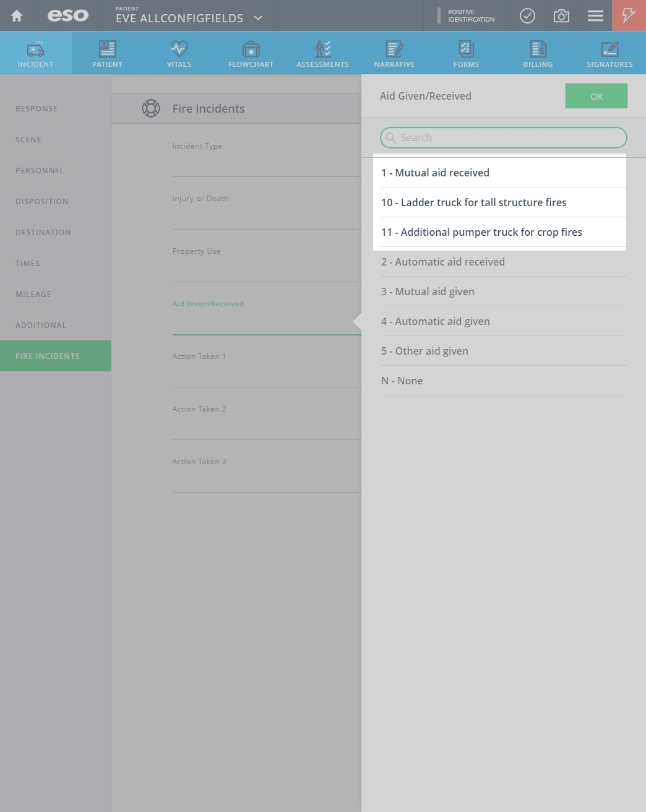Click the checkmark validation icon
The height and width of the screenshot is (812, 646).
click(527, 15)
